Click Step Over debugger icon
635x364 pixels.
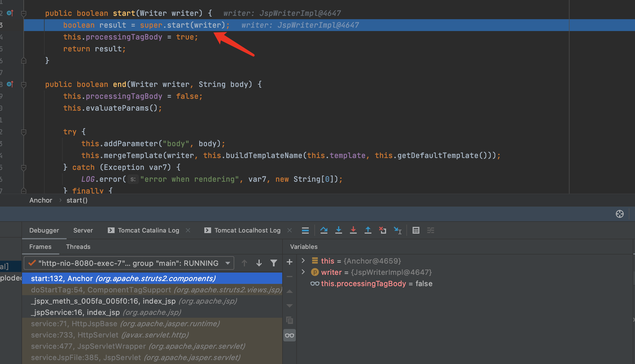(x=324, y=231)
